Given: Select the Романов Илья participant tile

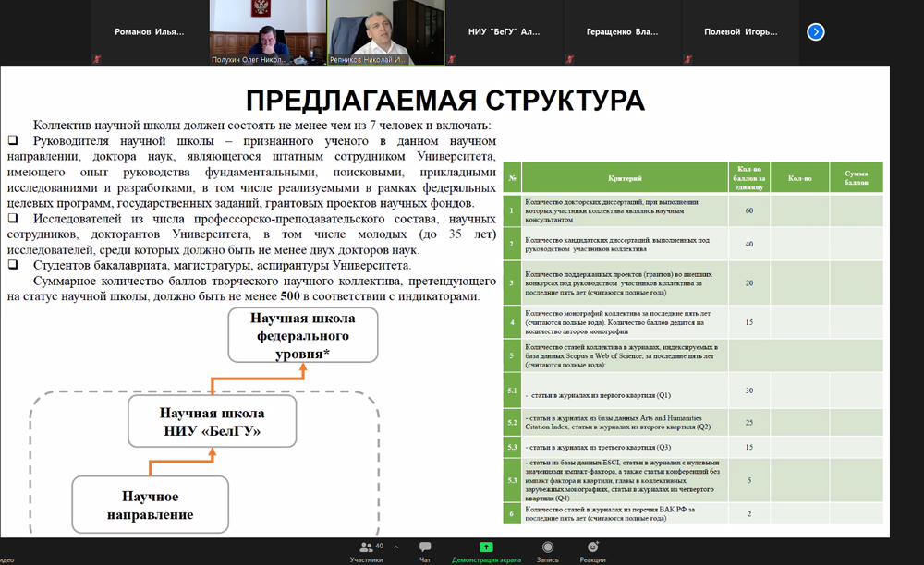Looking at the screenshot, I should tap(149, 31).
